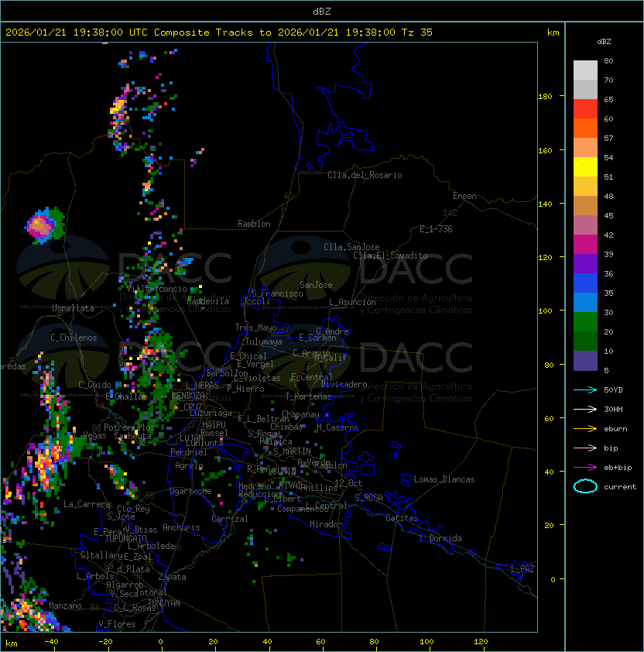Click the 'km' unit label at top right
Image resolution: width=644 pixels, height=652 pixels.
point(553,33)
